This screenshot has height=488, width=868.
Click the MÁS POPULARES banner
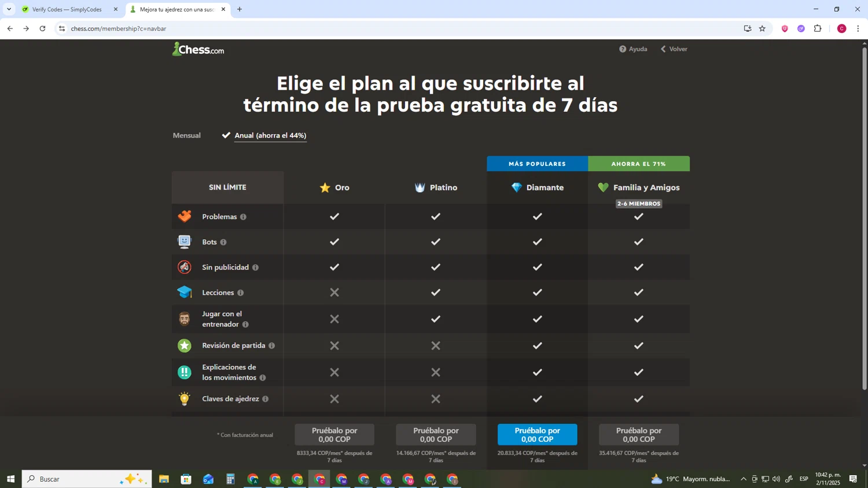coord(538,164)
